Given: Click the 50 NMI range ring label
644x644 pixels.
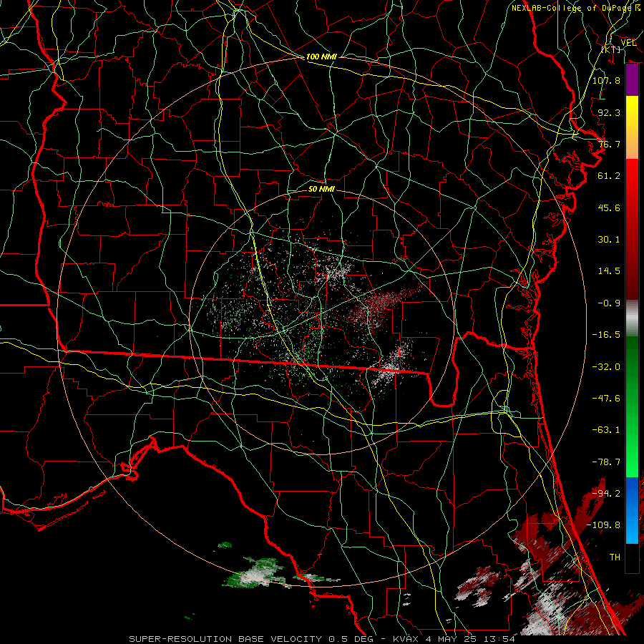Looking at the screenshot, I should pos(321,189).
